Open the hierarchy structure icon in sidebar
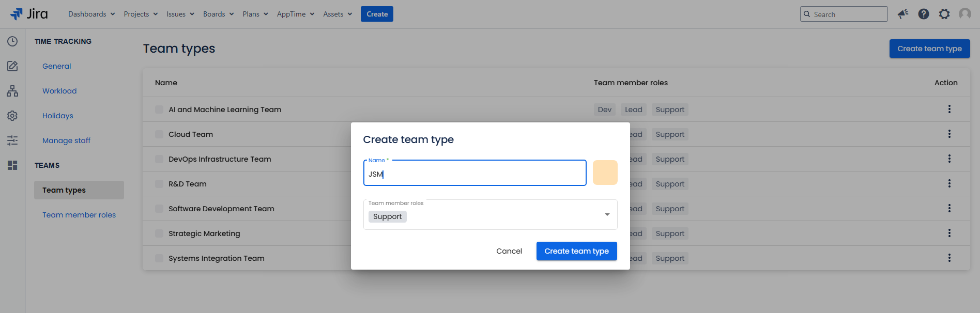Viewport: 980px width, 313px height. click(12, 91)
